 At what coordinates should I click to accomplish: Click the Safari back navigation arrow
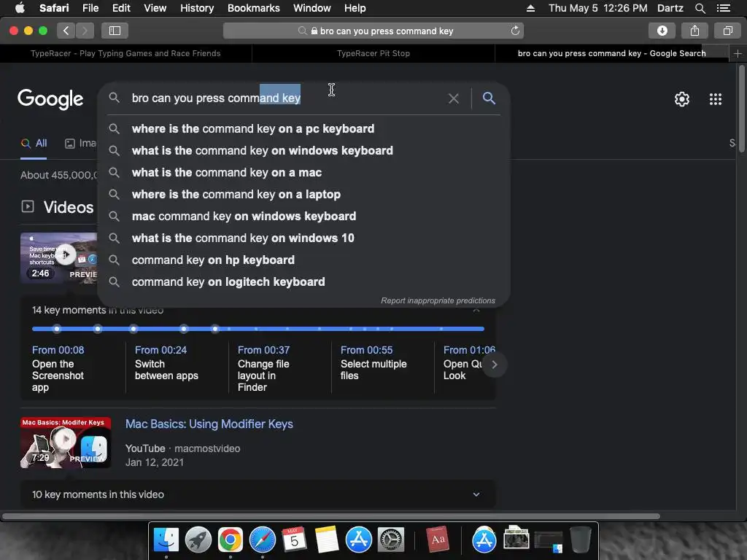[66, 31]
